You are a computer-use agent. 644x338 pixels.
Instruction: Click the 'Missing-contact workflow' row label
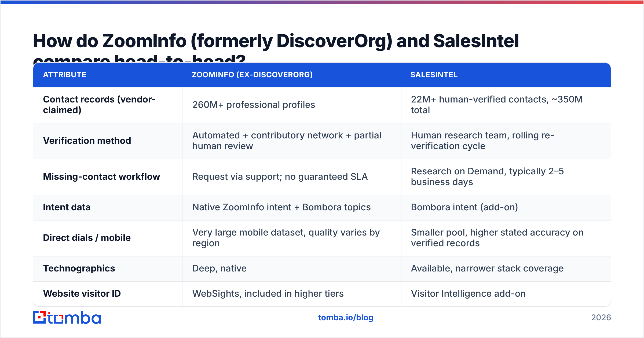pos(101,177)
